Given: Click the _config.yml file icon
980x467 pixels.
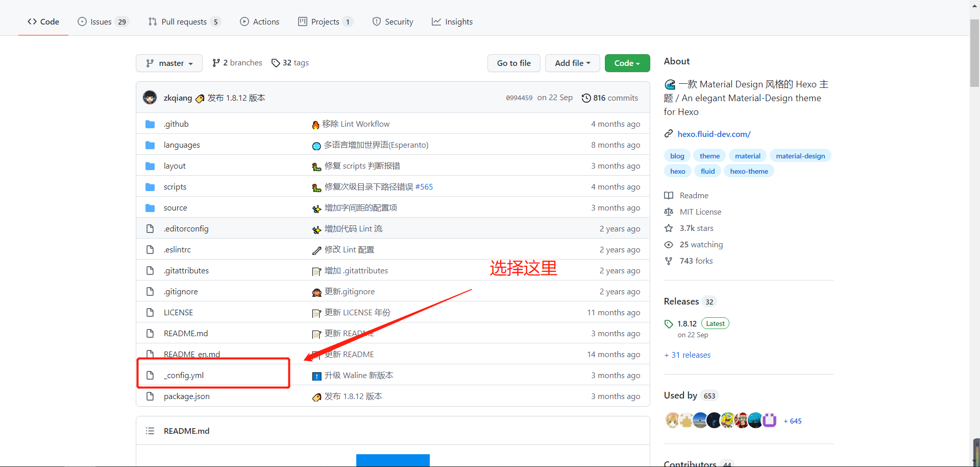Looking at the screenshot, I should point(150,375).
